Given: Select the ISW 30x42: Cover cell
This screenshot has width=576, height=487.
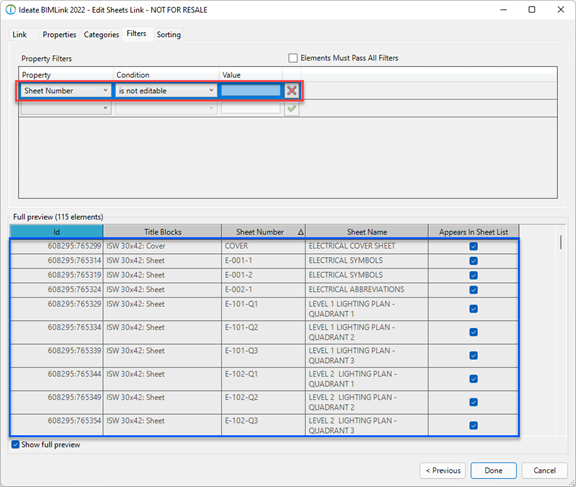Looking at the screenshot, I should [x=162, y=246].
